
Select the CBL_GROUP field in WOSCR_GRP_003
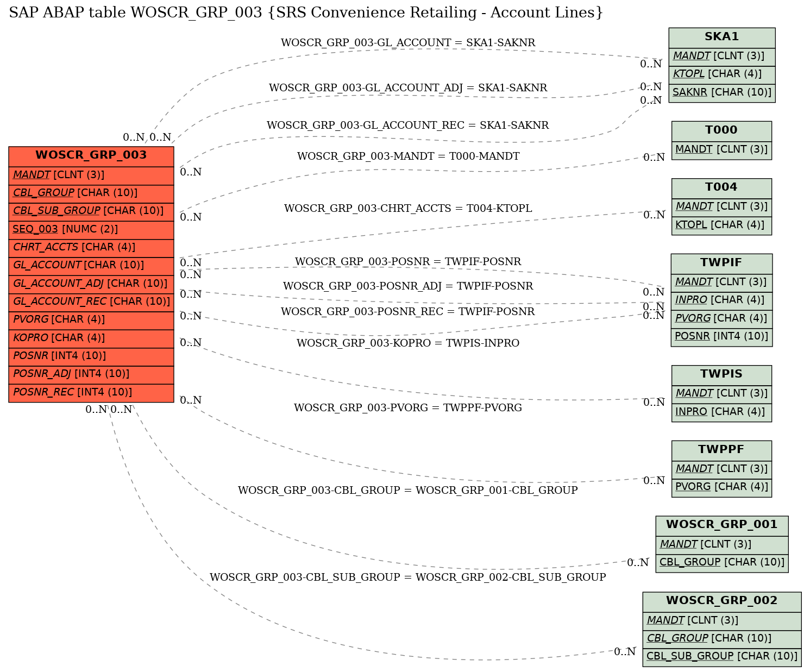coord(91,193)
